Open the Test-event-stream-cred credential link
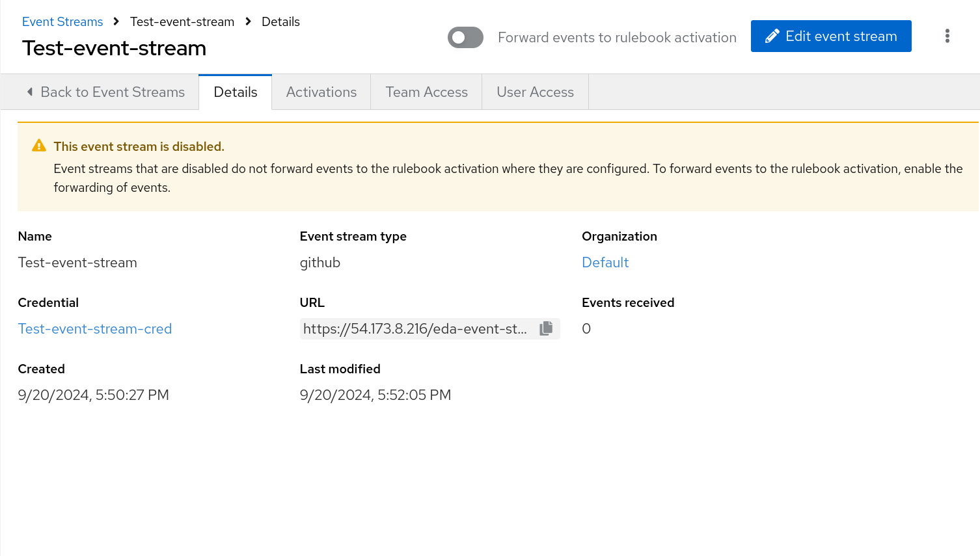The width and height of the screenshot is (980, 556). tap(95, 328)
